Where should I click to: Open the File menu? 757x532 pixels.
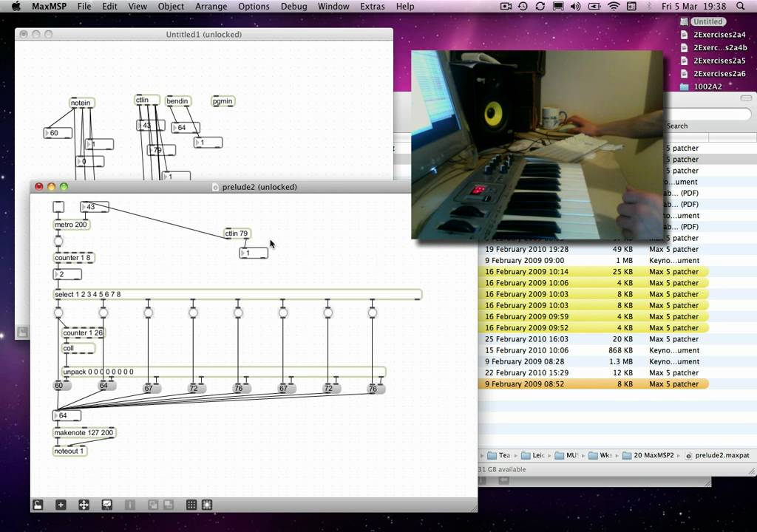coord(84,6)
